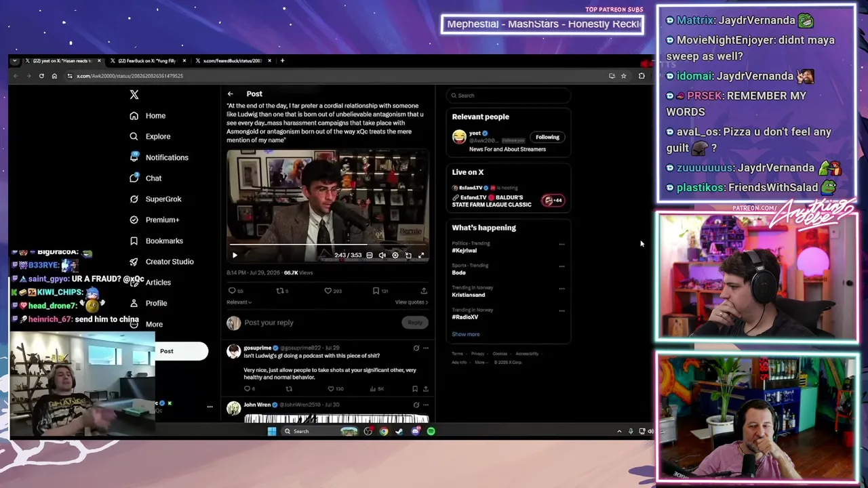Open video settings gear
This screenshot has height=488, width=868.
395,256
